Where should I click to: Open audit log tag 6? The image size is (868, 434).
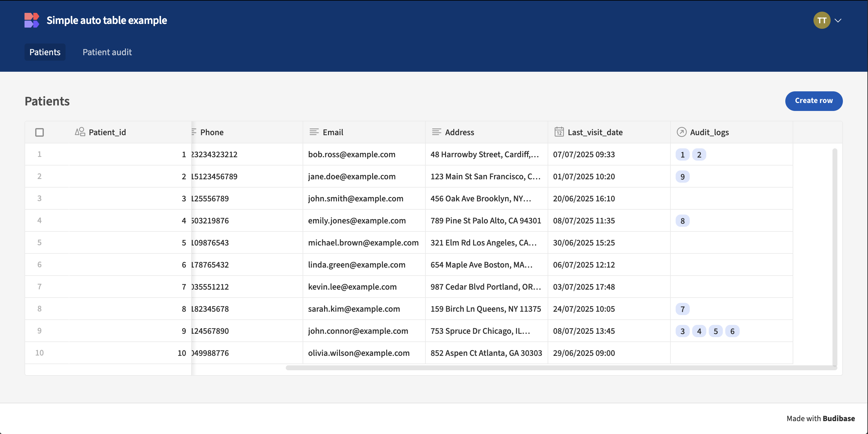[x=732, y=331]
